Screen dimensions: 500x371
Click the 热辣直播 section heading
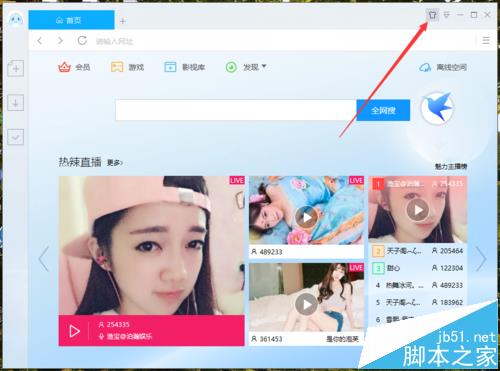(80, 162)
